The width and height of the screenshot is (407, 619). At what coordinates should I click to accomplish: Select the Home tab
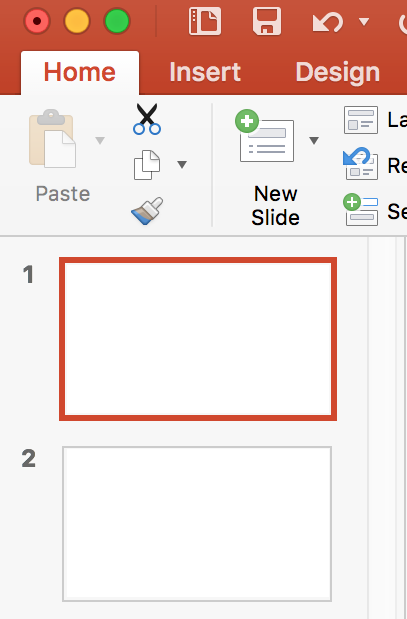80,72
